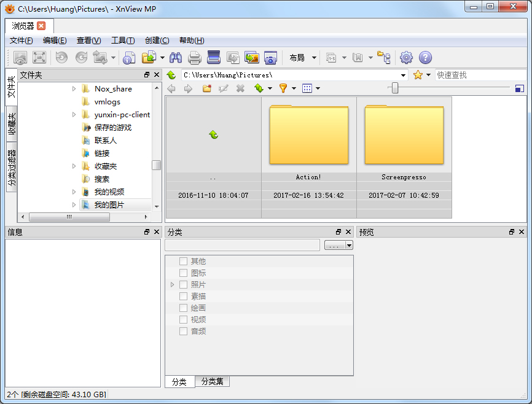Close the 信息 panel
Viewport: 532px width, 404px height.
point(157,231)
